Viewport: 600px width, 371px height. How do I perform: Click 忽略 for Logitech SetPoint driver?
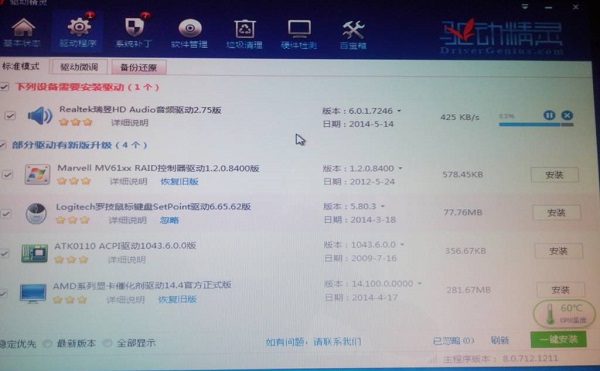170,220
